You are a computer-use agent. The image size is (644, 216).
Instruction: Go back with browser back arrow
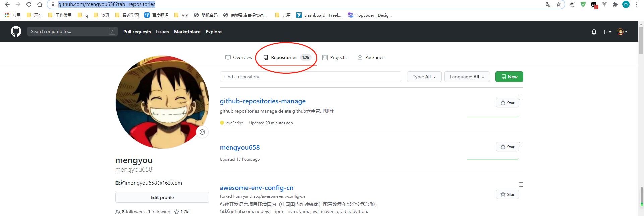click(x=7, y=4)
